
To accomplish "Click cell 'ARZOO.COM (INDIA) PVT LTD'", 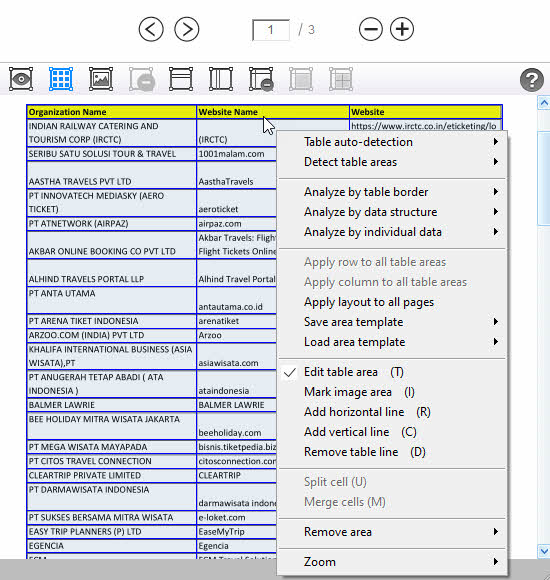I will [111, 335].
